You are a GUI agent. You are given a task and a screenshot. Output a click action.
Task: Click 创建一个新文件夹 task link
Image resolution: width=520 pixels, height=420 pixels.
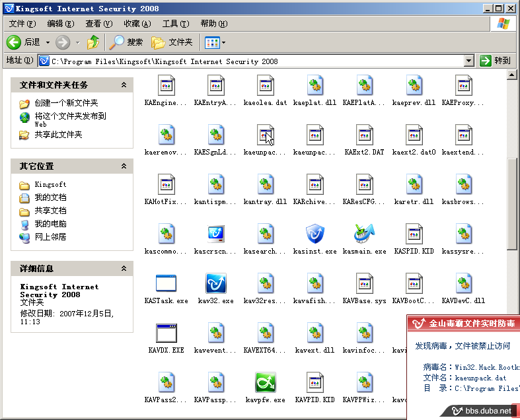pyautogui.click(x=66, y=103)
